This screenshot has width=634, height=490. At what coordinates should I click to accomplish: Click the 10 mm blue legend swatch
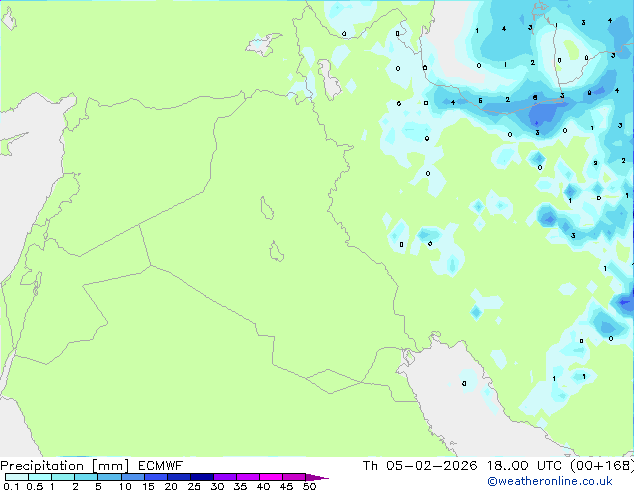[133, 477]
